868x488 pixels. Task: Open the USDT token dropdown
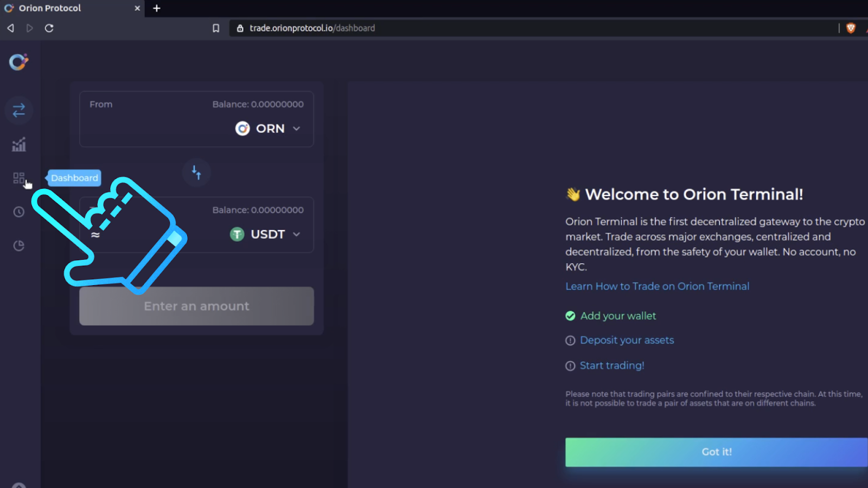265,234
